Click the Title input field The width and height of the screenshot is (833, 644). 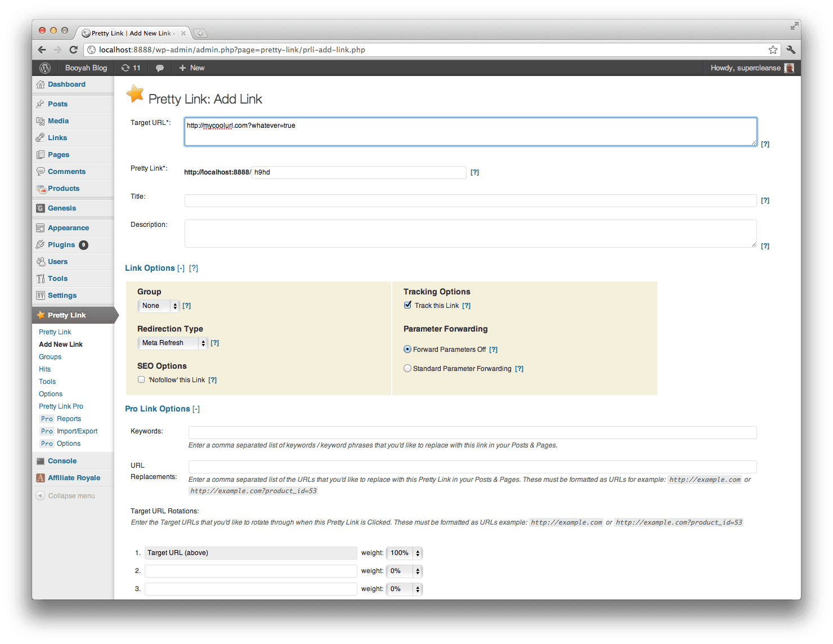pyautogui.click(x=471, y=200)
